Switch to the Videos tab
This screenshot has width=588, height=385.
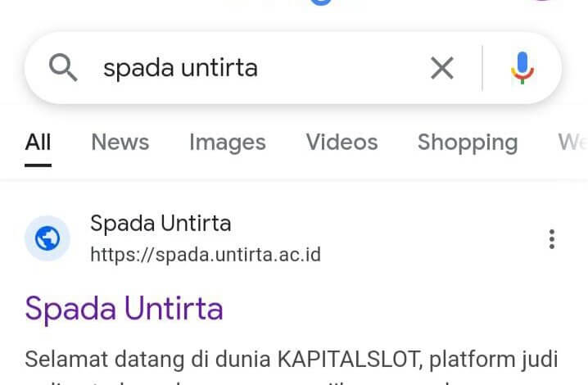pyautogui.click(x=341, y=143)
